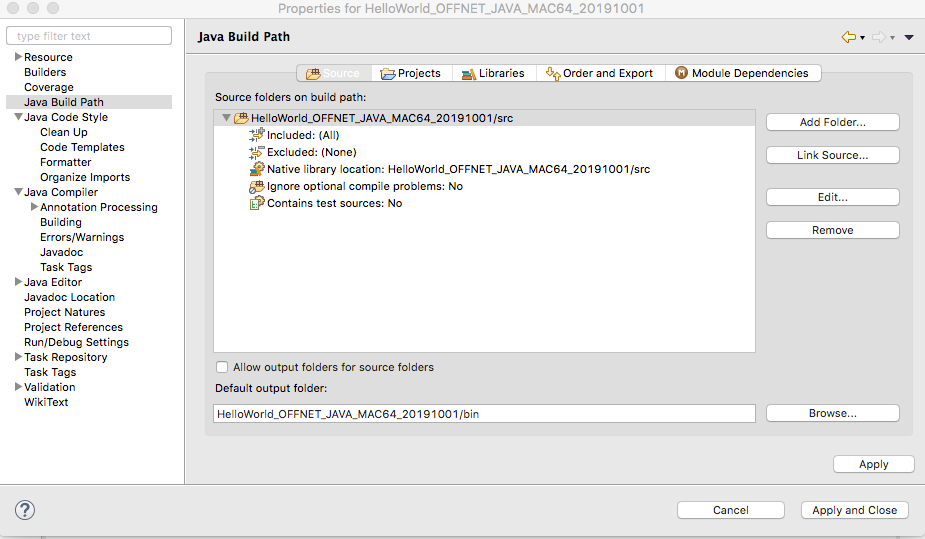Click the Ignore optional compile problems icon
The width and height of the screenshot is (925, 539).
coord(257,186)
